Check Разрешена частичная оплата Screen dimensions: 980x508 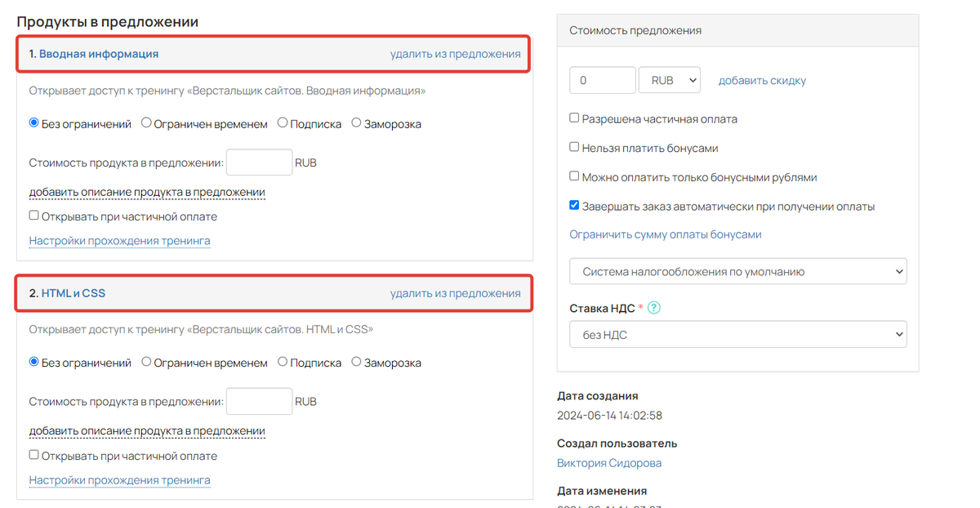(574, 118)
